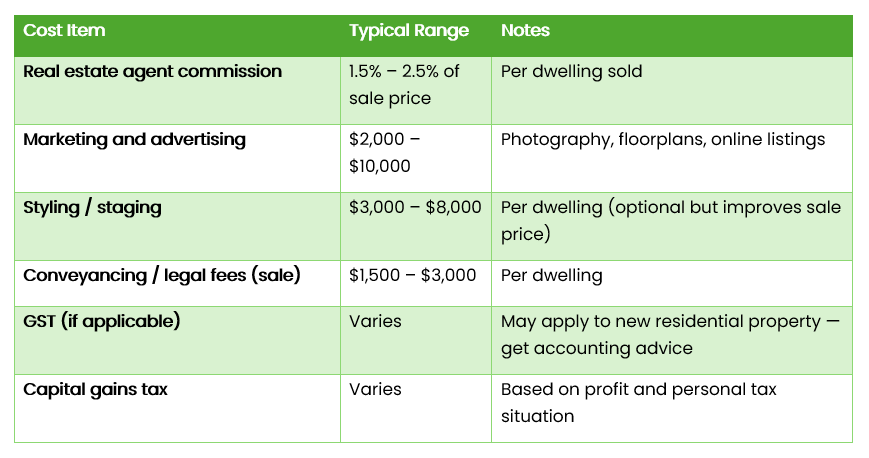Select the Styling / staging cell
869x458 pixels.
pyautogui.click(x=92, y=208)
